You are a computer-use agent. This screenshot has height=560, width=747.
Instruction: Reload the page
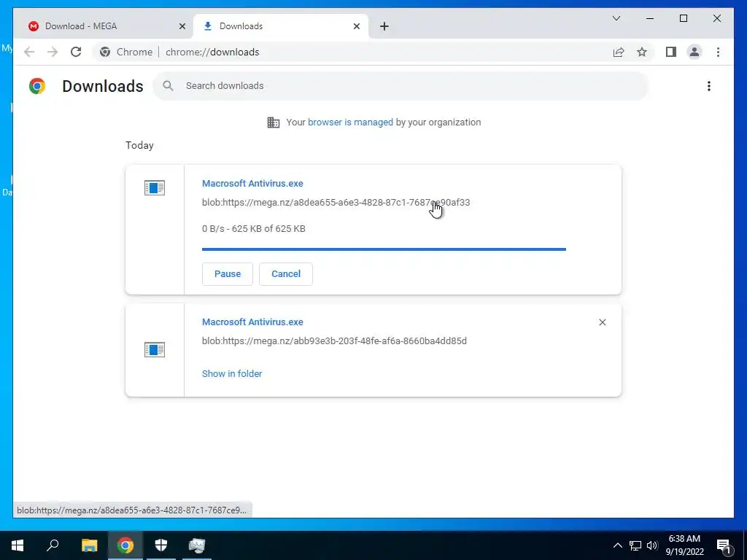tap(76, 52)
